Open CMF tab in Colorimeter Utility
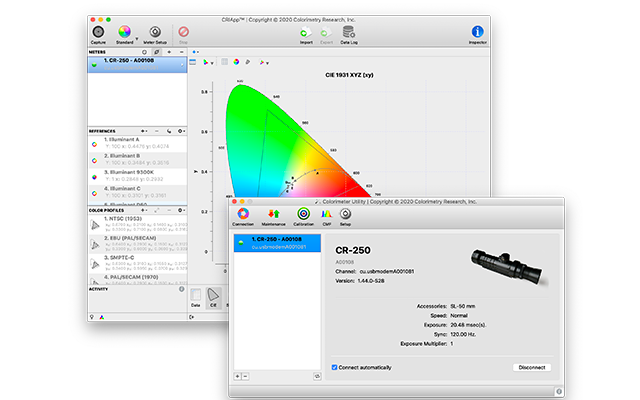This screenshot has width=640, height=400. click(x=327, y=217)
